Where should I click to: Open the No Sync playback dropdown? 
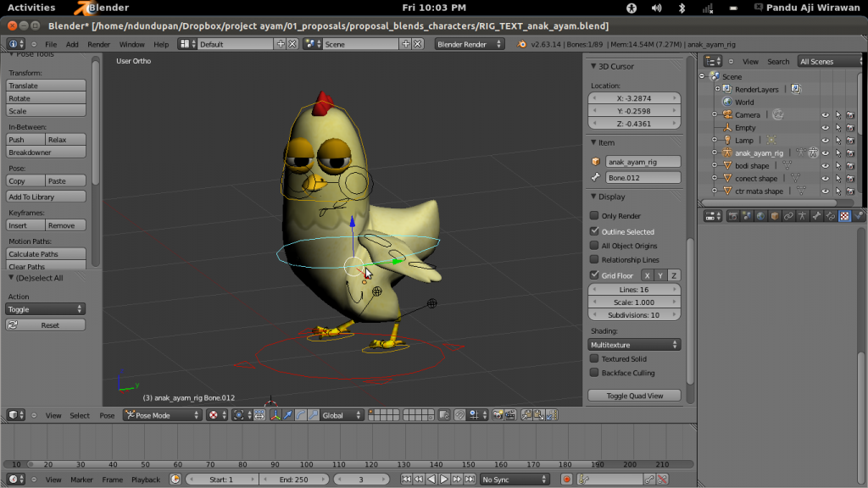click(515, 480)
